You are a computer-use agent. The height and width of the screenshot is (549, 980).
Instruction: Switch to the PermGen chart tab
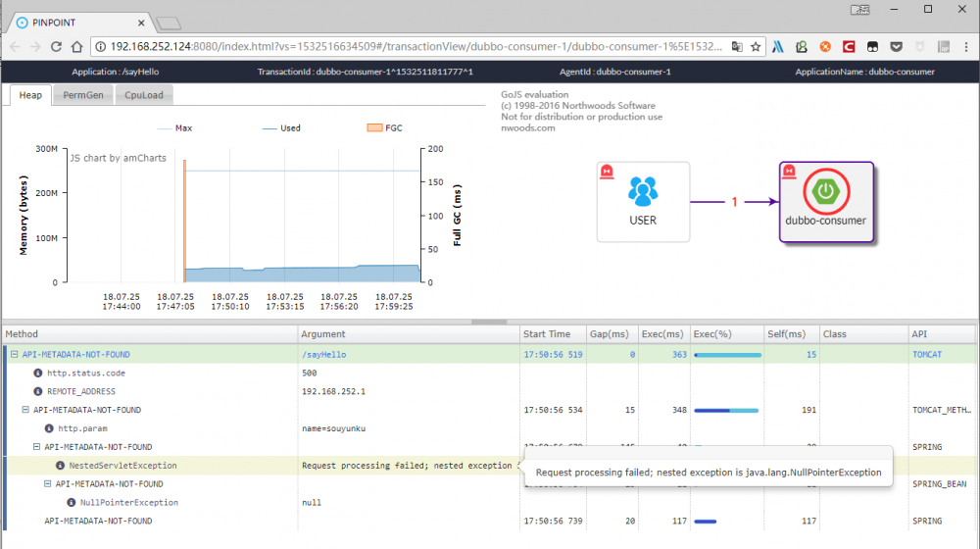83,95
